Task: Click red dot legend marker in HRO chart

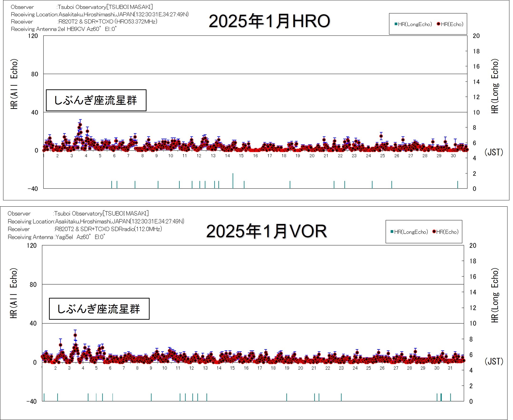Action: click(438, 24)
